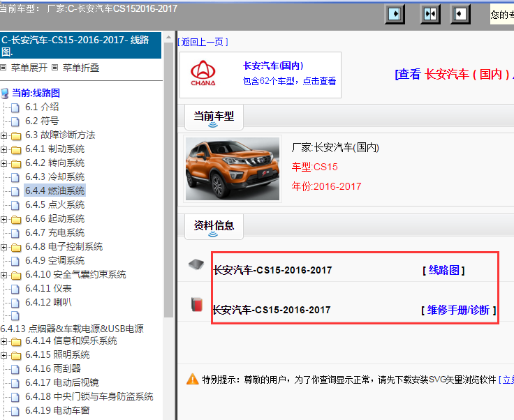The width and height of the screenshot is (514, 420).
Task: Click the page icon for 6.4.3 冷却系统
Action: coord(15,177)
